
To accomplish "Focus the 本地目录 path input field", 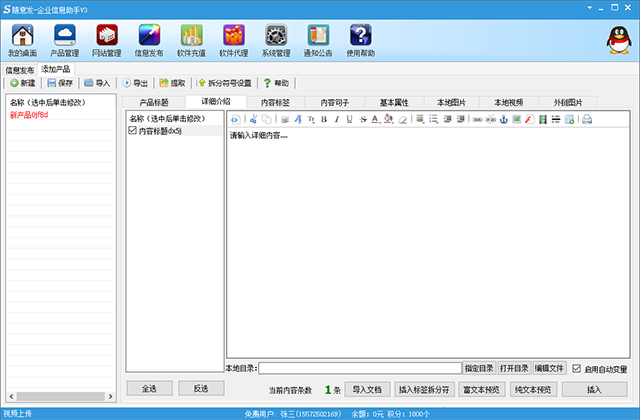I will pos(360,368).
